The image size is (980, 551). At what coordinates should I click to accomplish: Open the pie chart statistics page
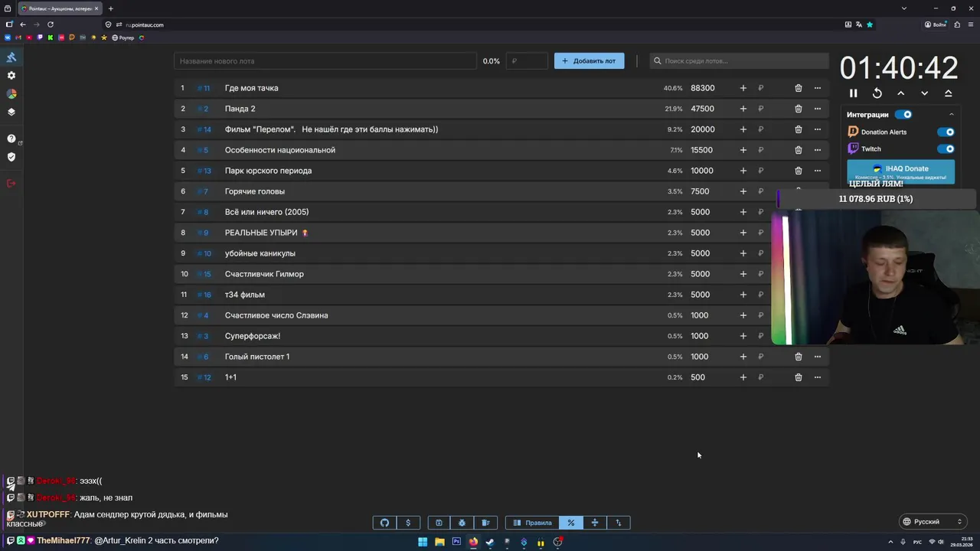click(x=11, y=93)
